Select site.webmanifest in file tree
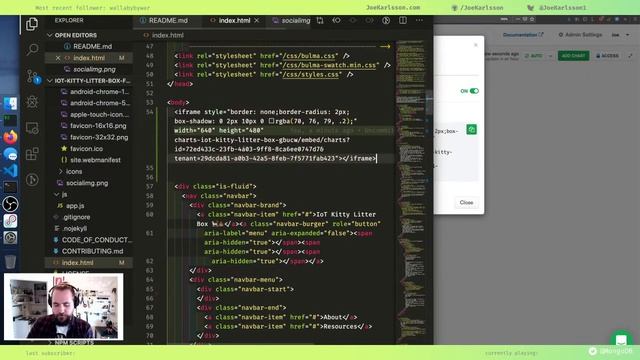 tap(95, 160)
